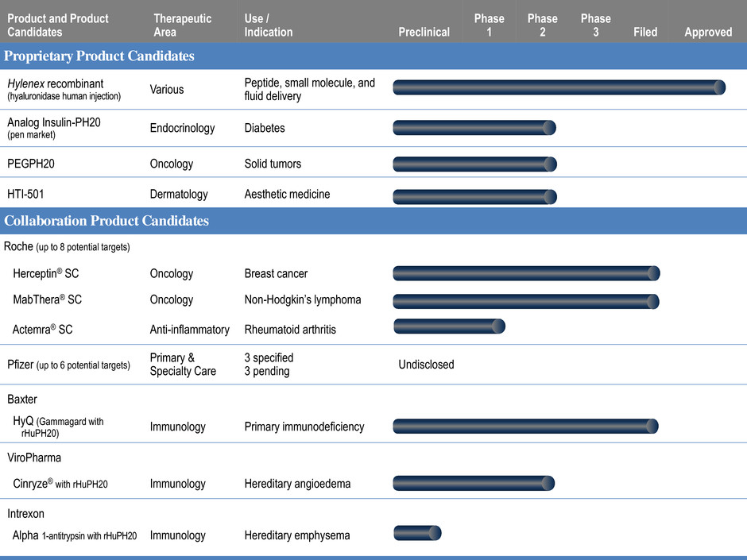Screen dimensions: 747x560
Task: Select the Actemra SC progress bar
Action: [449, 326]
